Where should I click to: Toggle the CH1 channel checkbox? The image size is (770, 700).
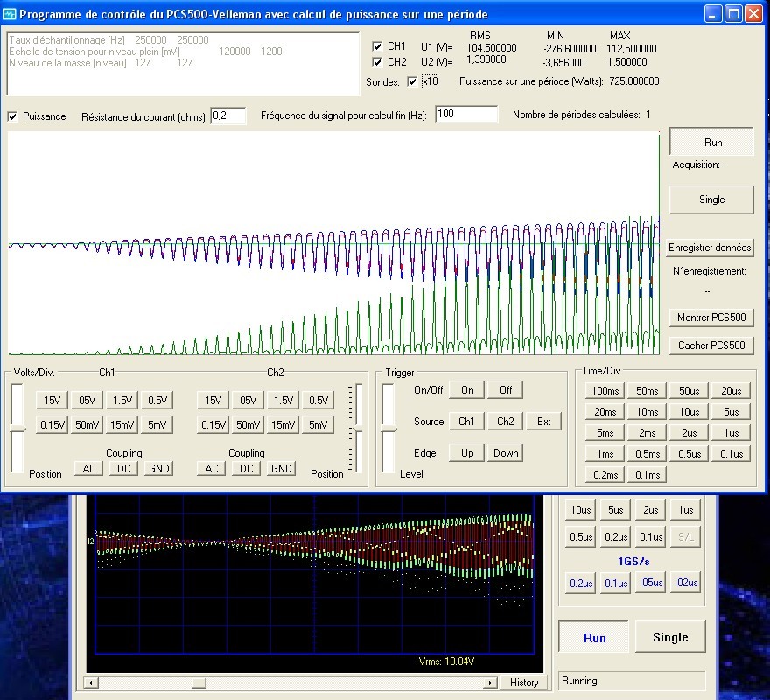pos(377,46)
